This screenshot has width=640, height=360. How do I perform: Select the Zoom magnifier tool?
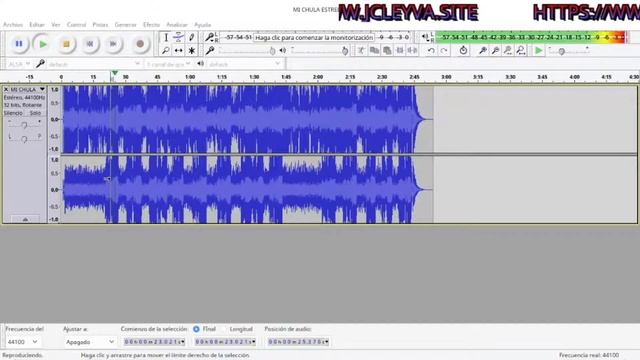pos(166,51)
